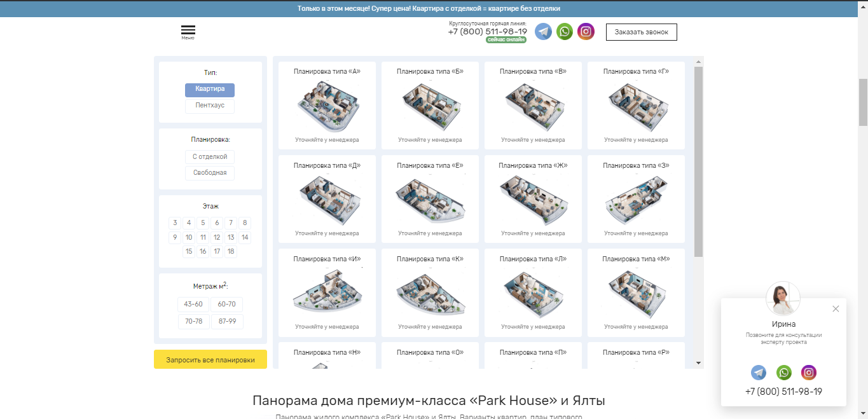Select floor 3 filter
This screenshot has height=419, width=868.
tap(175, 223)
